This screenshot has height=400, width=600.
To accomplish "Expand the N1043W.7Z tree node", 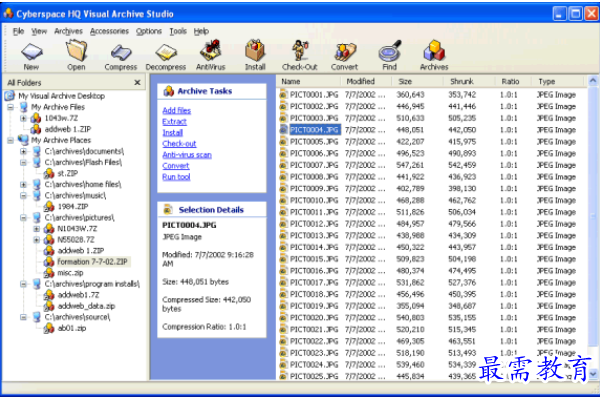I will pyautogui.click(x=37, y=229).
